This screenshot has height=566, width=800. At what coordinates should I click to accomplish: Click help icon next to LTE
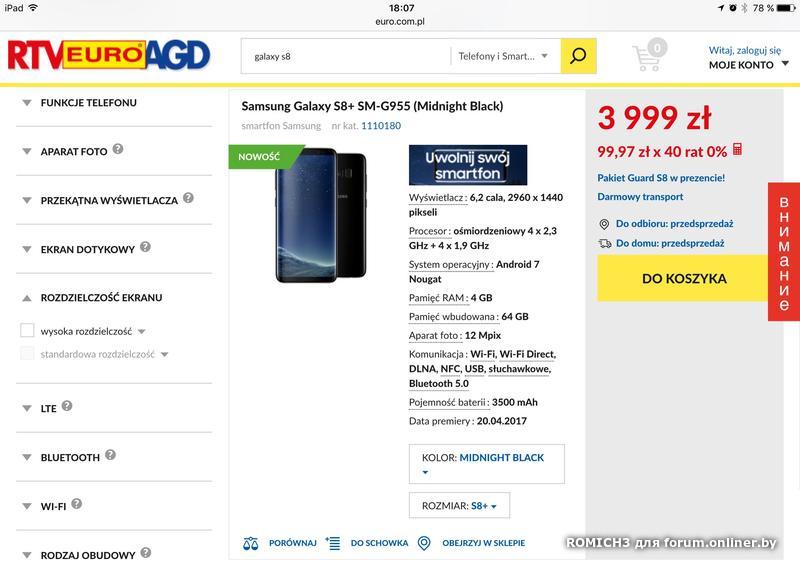coord(67,406)
